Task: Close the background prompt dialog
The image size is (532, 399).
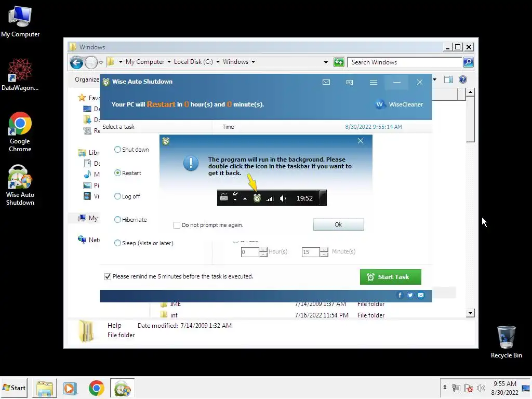Action: pyautogui.click(x=361, y=141)
